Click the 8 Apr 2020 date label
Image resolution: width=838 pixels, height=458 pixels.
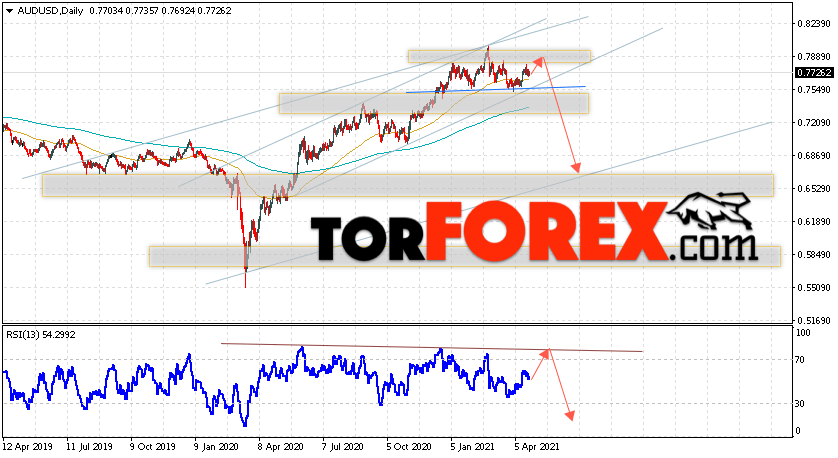click(x=281, y=446)
